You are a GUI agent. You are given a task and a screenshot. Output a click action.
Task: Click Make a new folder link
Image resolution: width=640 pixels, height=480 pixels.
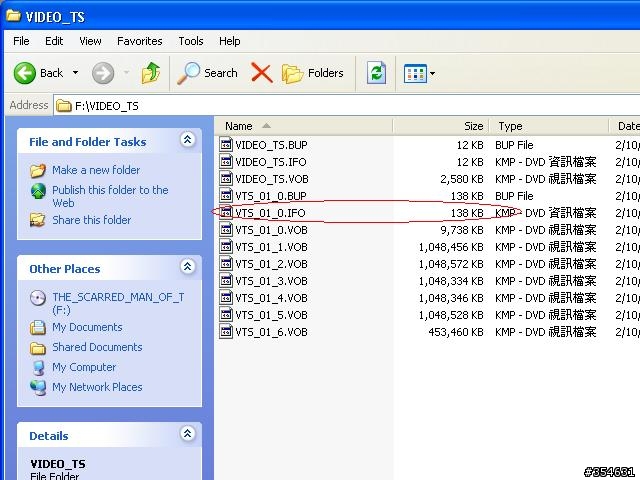point(96,170)
